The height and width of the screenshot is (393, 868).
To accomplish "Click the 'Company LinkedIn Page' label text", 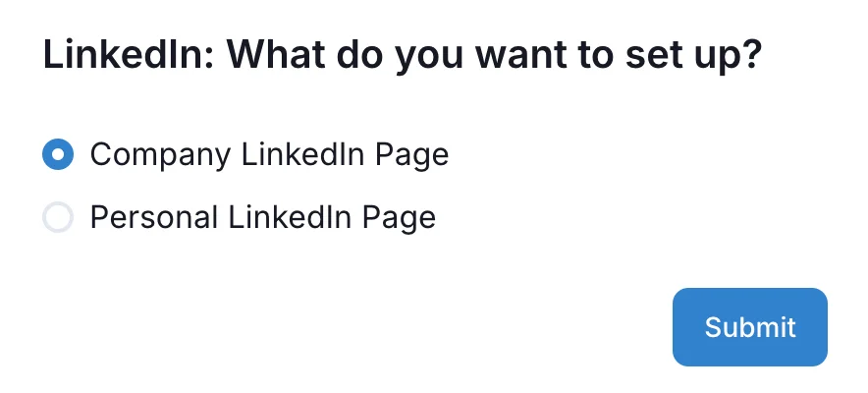I will [x=269, y=155].
